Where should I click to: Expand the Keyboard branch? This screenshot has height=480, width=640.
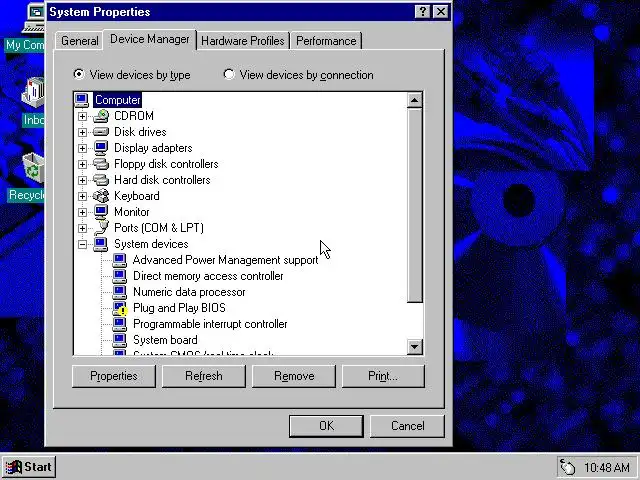point(82,196)
